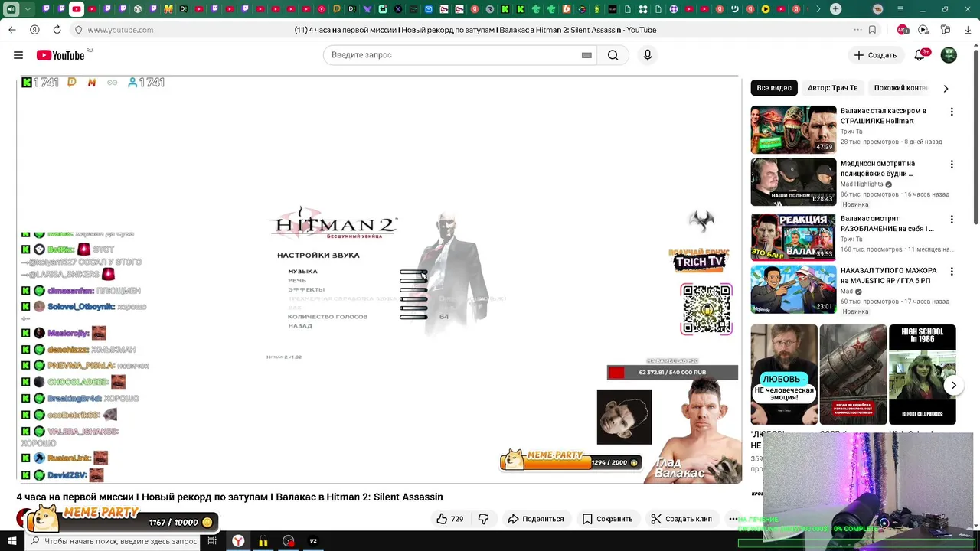Start voice search with the microphone
Image resolution: width=980 pixels, height=551 pixels.
pos(648,55)
